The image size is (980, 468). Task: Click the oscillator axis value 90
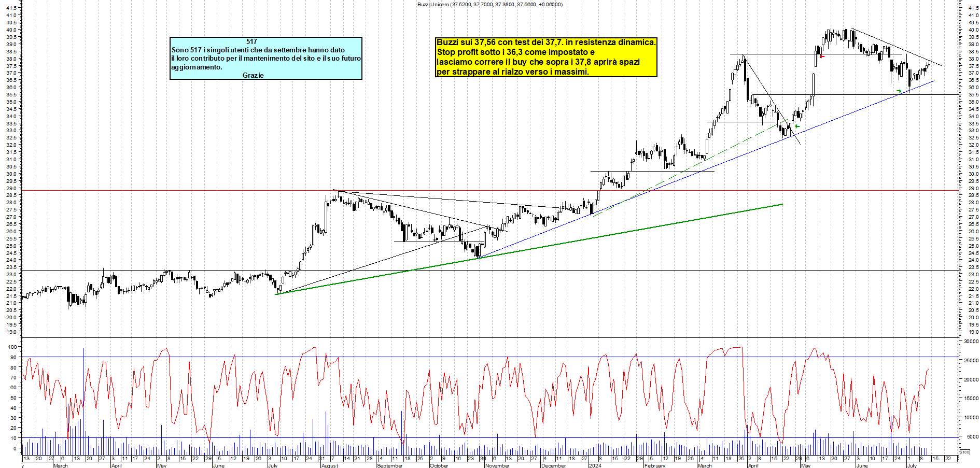pyautogui.click(x=14, y=358)
